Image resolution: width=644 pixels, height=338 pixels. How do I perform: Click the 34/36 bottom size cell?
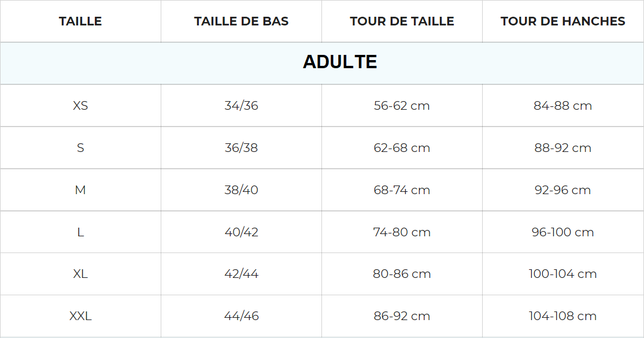pos(241,106)
